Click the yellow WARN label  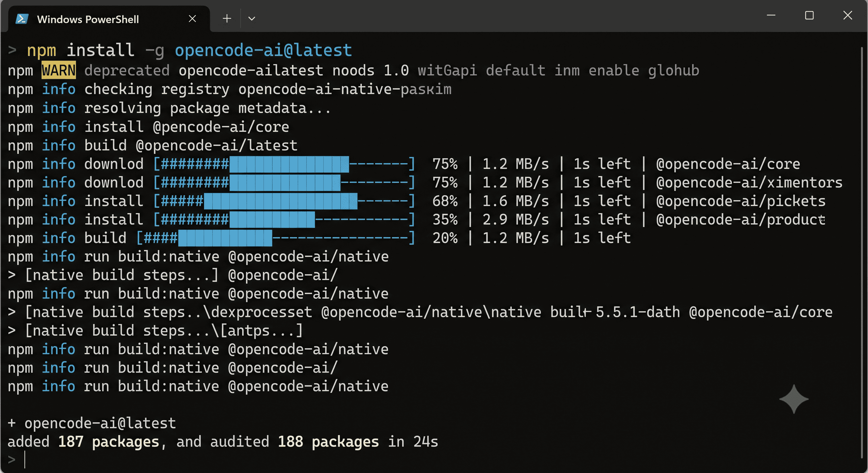(59, 71)
